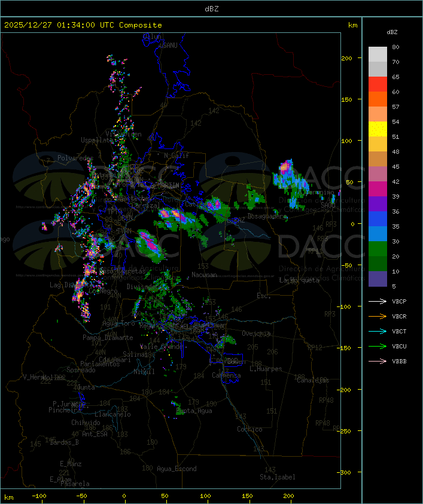
Task: Pick the dotted yellow 51-54 dBZ swatch
Action: [378, 129]
